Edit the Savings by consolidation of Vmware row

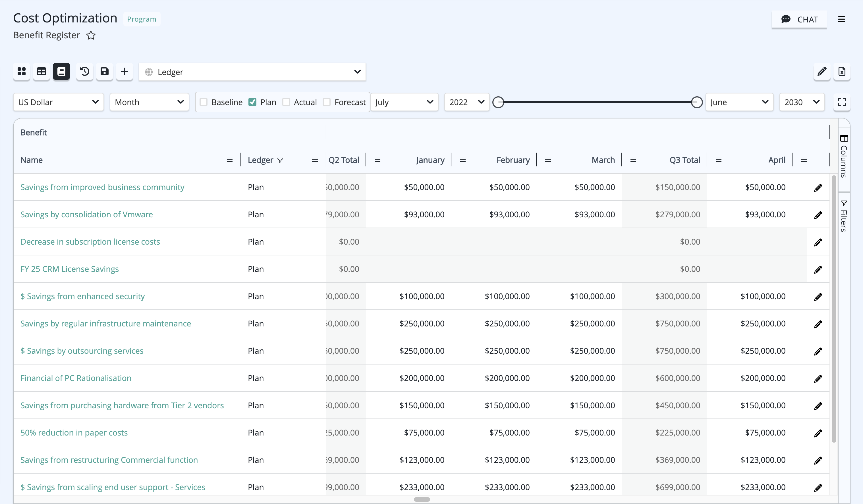tap(818, 215)
